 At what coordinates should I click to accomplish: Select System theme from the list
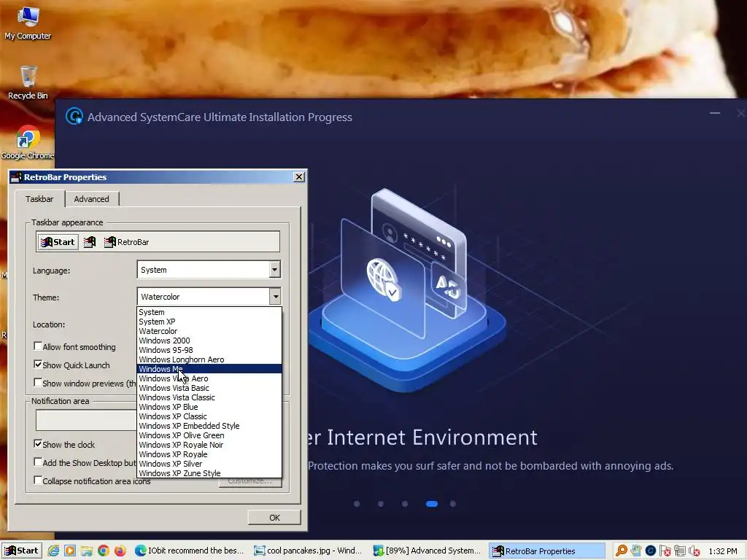coord(209,312)
